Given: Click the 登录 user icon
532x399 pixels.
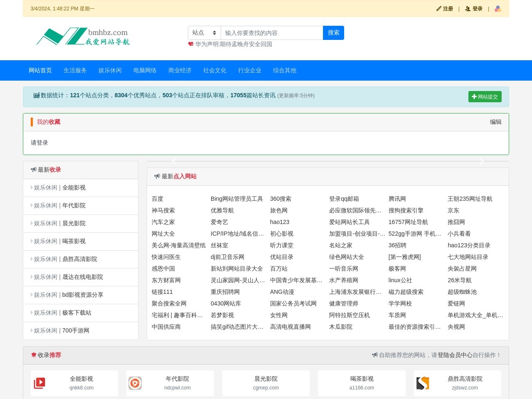Looking at the screenshot, I should pyautogui.click(x=468, y=8).
